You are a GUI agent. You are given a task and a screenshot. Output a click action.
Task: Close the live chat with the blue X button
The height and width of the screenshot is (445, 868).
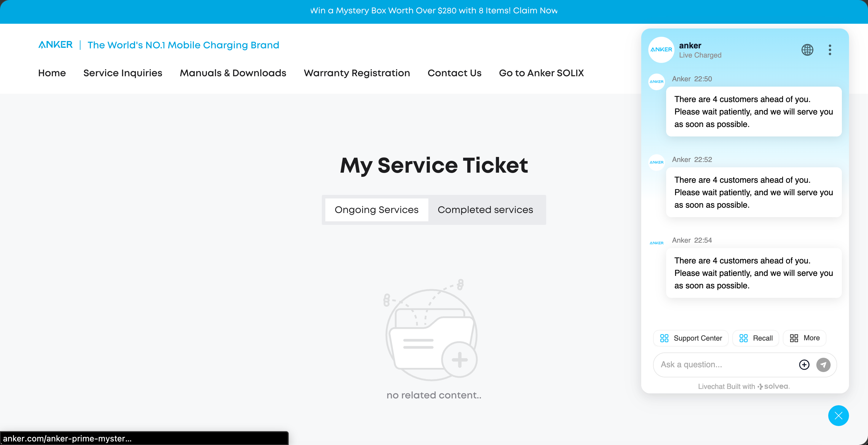838,416
